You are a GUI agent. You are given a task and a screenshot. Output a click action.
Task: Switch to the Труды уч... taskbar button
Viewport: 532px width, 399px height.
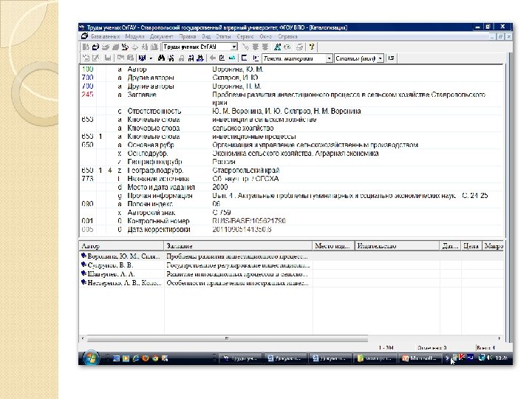(241, 358)
